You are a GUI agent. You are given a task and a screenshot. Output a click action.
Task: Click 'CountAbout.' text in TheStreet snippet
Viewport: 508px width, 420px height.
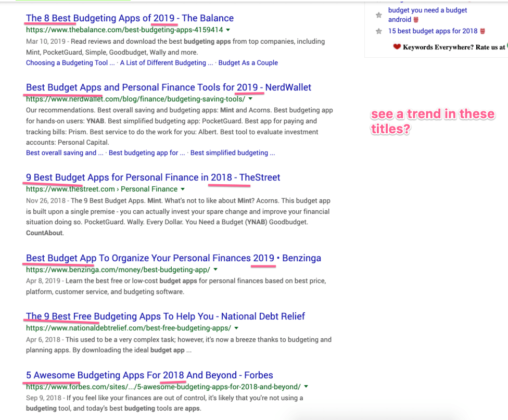[45, 233]
